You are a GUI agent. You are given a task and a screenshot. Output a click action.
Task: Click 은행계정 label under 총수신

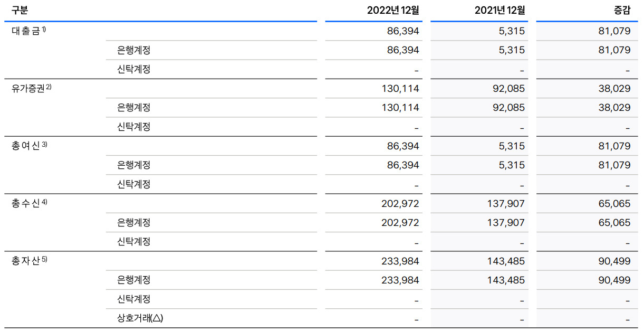[134, 222]
